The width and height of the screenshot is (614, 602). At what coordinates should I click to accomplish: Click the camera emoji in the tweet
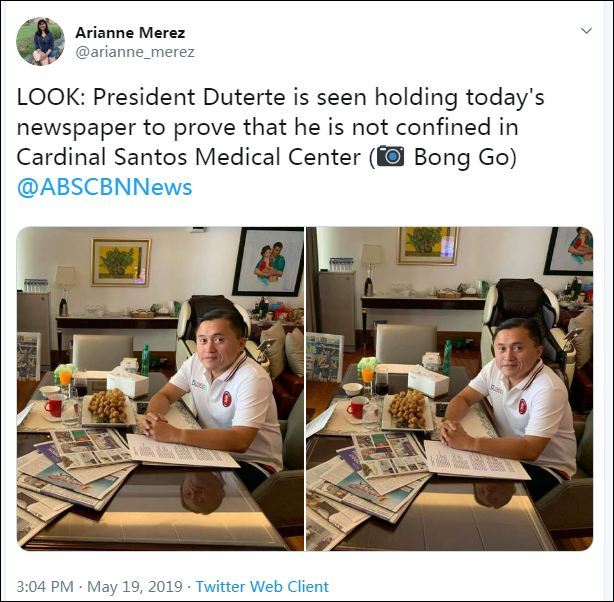click(x=390, y=157)
